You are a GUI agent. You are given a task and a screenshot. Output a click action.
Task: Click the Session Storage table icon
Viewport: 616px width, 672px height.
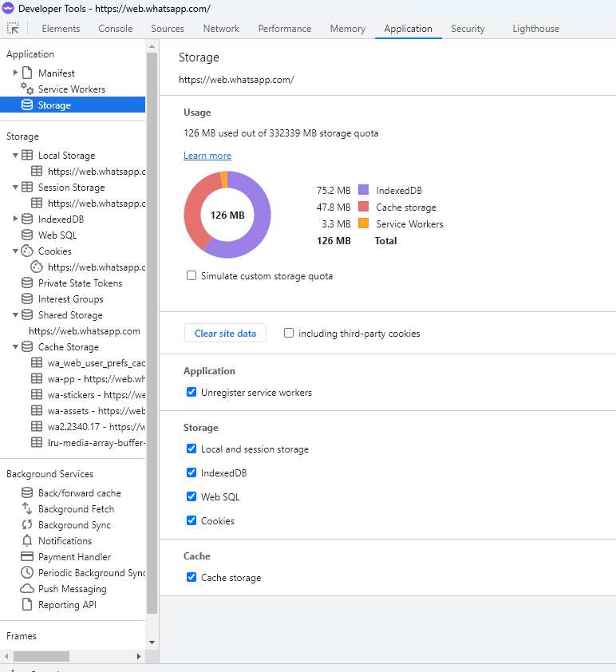pos(27,188)
